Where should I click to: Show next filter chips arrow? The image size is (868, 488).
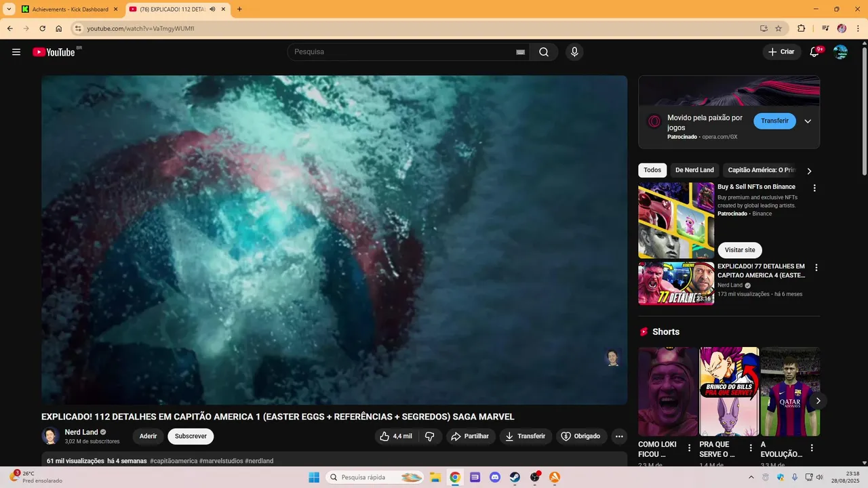809,171
